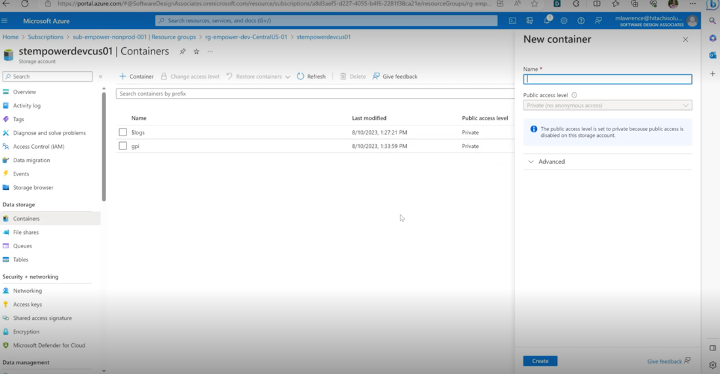Click the user account avatar
This screenshot has height=374, width=720.
692,21
